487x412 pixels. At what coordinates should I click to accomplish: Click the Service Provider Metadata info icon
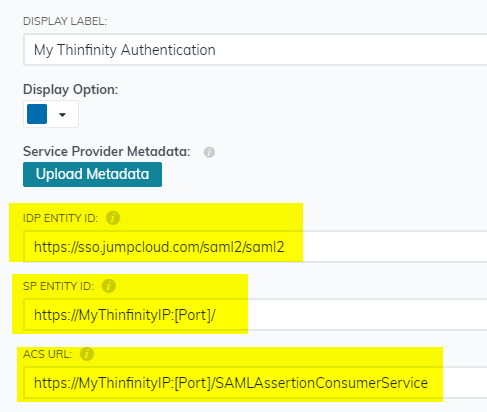(209, 152)
